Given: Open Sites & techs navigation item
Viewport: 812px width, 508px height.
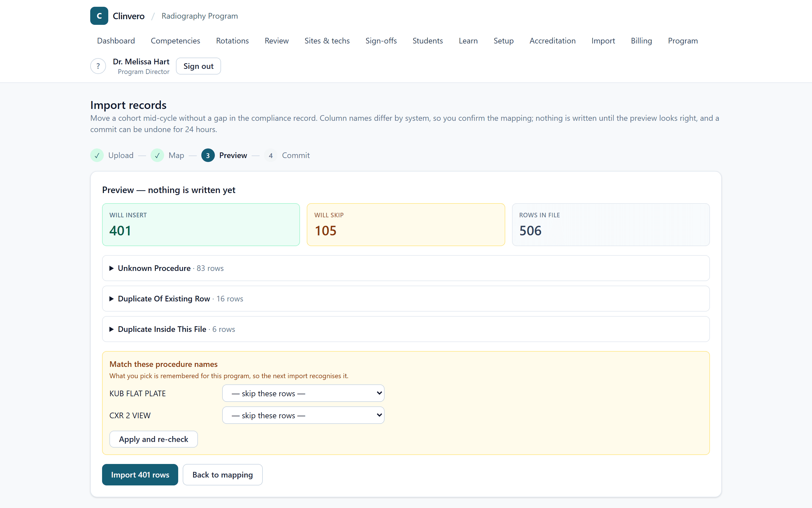Looking at the screenshot, I should coord(327,41).
